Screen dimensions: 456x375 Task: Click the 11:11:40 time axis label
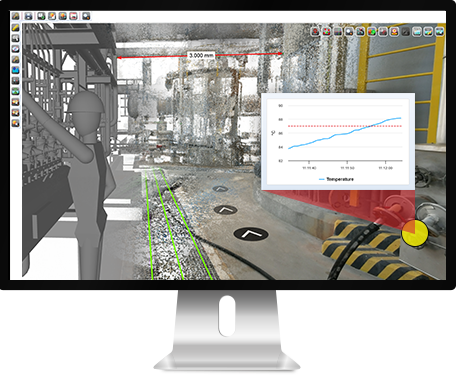[x=309, y=168]
